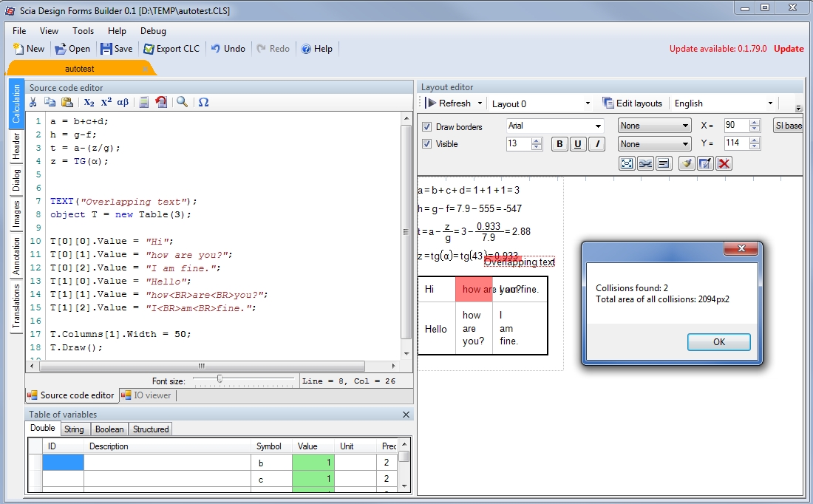Increase the font size 13 stepper
Image resolution: width=813 pixels, height=504 pixels.
tap(537, 140)
